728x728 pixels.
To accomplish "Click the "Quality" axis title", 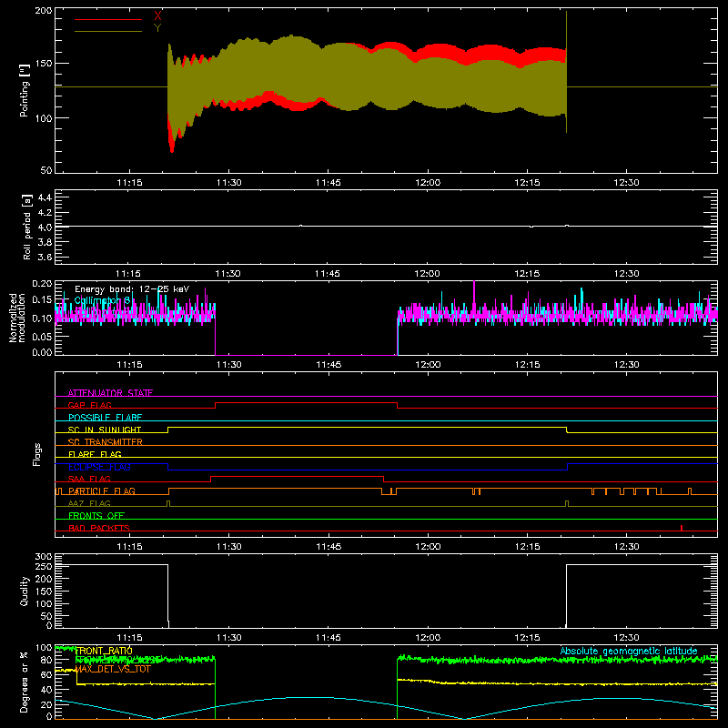I will point(25,591).
